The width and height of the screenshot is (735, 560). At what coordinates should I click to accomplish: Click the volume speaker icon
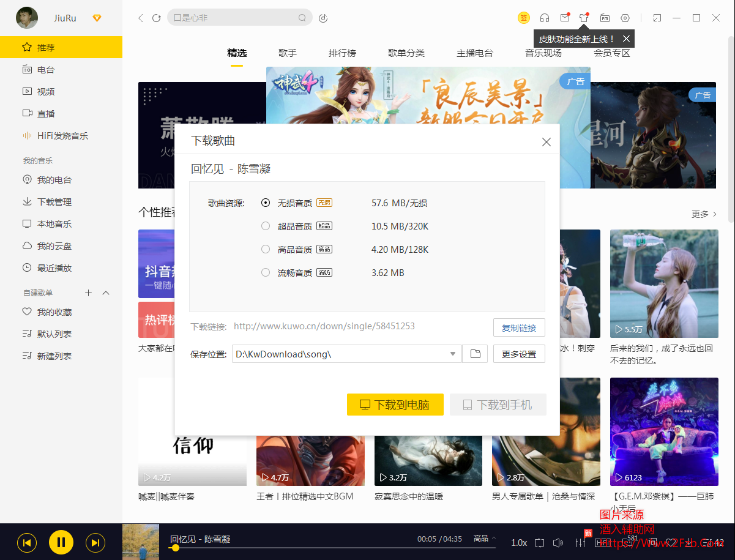coord(558,542)
